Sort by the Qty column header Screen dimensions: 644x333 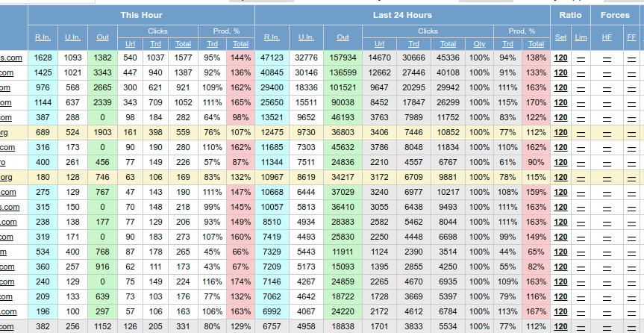479,43
